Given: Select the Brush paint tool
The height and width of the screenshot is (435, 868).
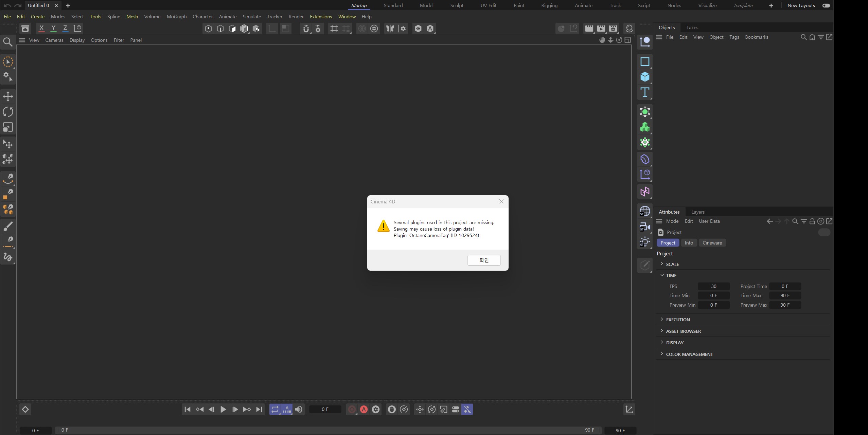Looking at the screenshot, I should click(x=8, y=226).
